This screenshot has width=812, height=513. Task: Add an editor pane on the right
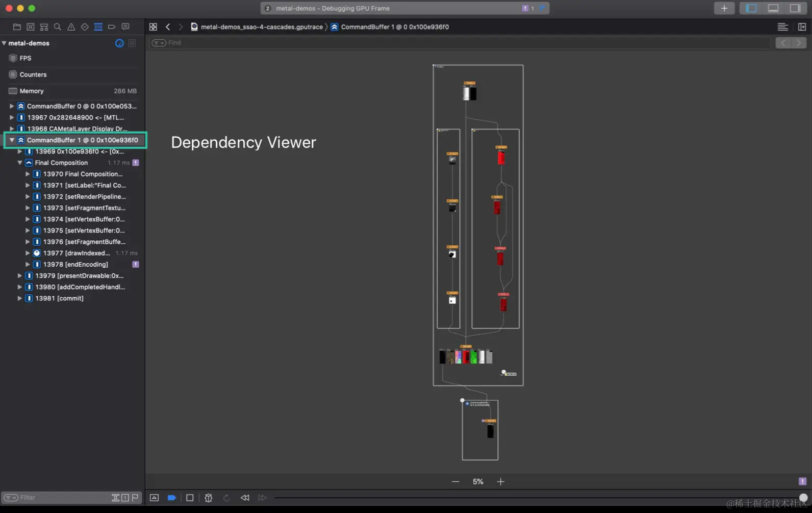pos(802,27)
